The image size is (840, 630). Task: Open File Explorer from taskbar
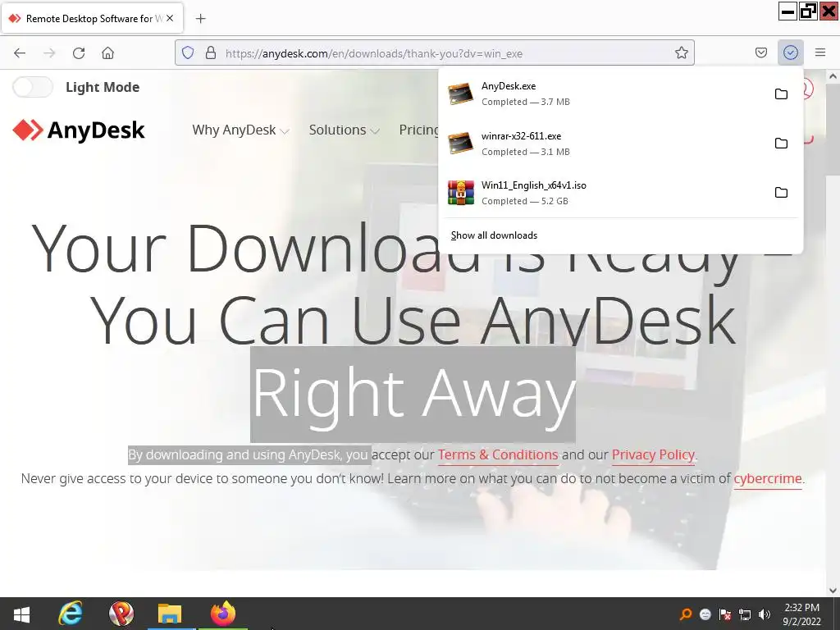click(x=171, y=614)
